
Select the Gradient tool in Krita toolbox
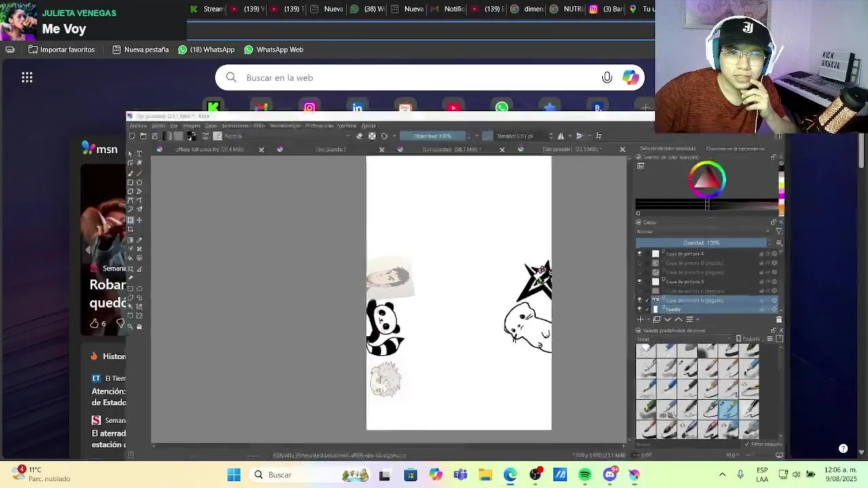[130, 239]
